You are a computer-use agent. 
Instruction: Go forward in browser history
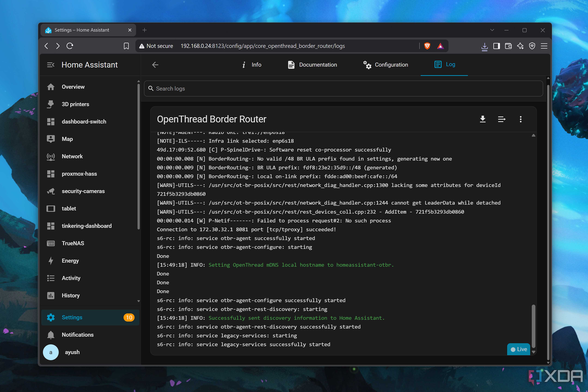coord(58,46)
